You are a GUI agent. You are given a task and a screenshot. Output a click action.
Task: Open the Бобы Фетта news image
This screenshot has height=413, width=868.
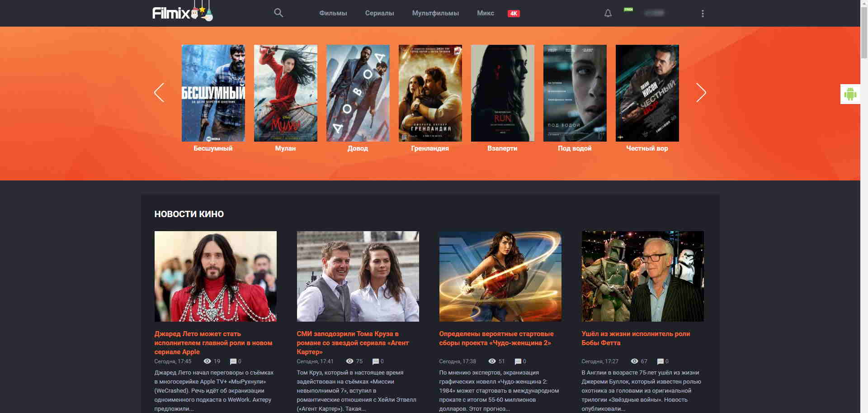click(643, 276)
